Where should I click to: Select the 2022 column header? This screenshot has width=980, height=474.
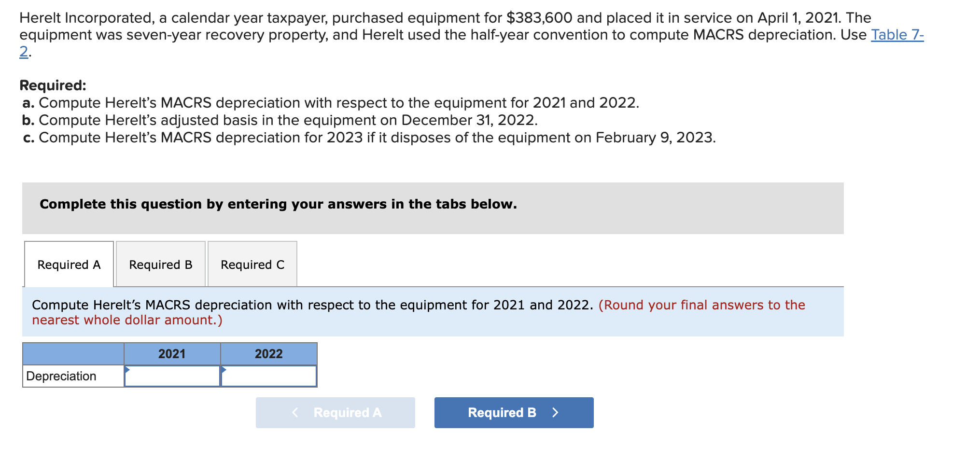(269, 354)
